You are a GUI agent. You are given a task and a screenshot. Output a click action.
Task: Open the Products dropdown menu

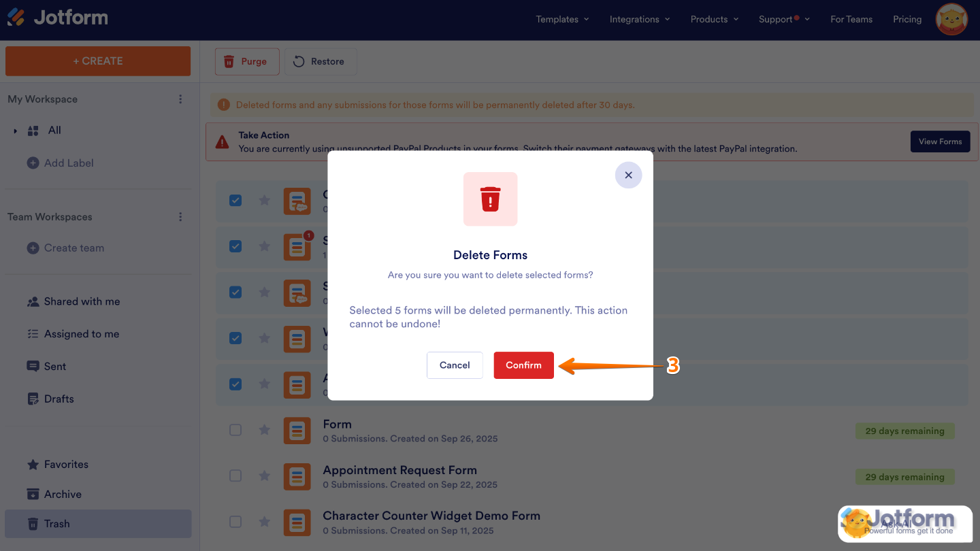point(714,19)
